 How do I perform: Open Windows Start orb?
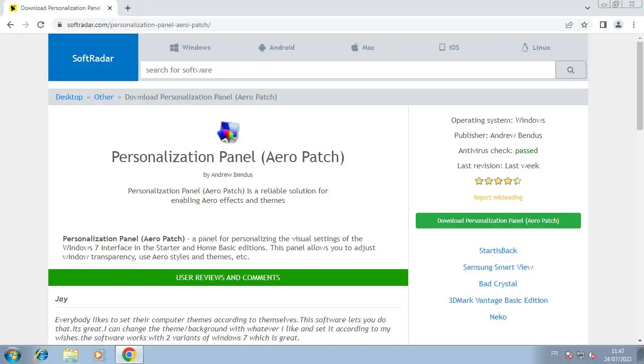point(13,355)
